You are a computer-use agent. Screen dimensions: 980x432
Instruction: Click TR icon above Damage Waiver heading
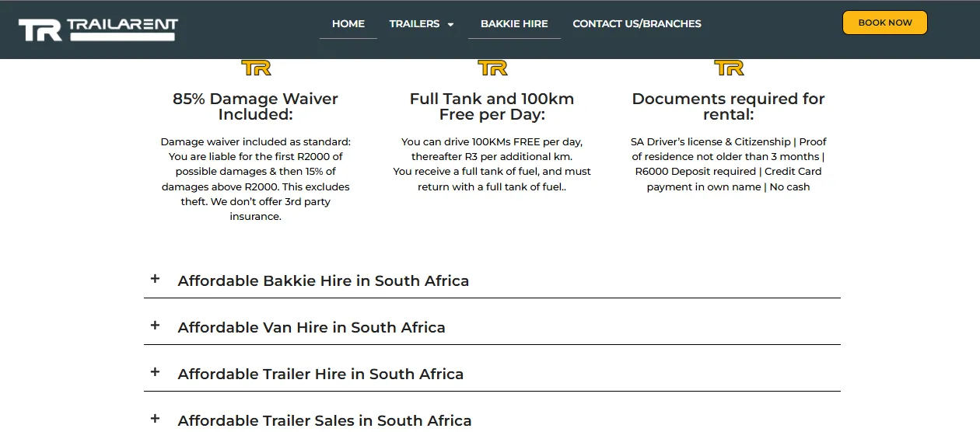(x=256, y=68)
